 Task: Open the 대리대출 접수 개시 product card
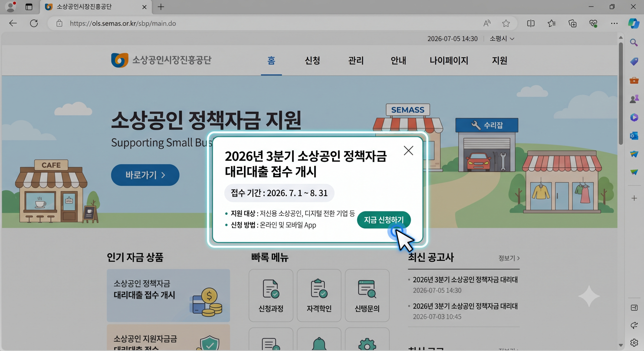[168, 295]
